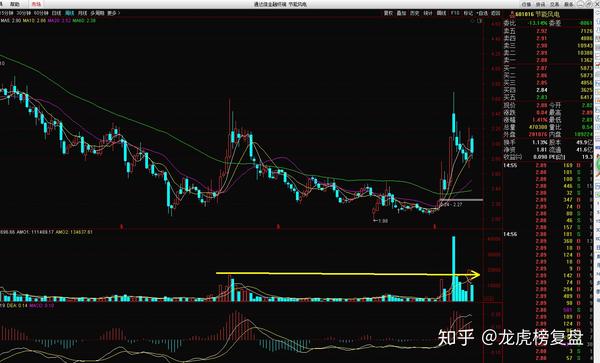
Task: Click the 买三 bid row
Action: point(548,83)
